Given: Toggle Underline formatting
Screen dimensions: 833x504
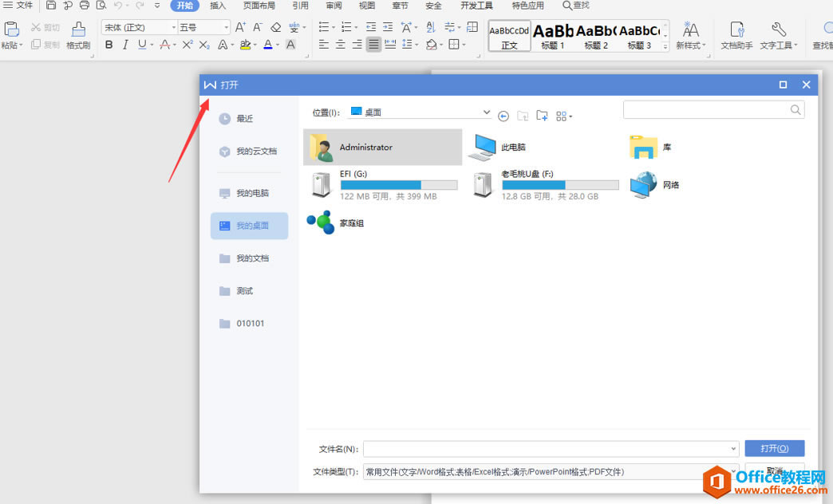Looking at the screenshot, I should click(142, 45).
